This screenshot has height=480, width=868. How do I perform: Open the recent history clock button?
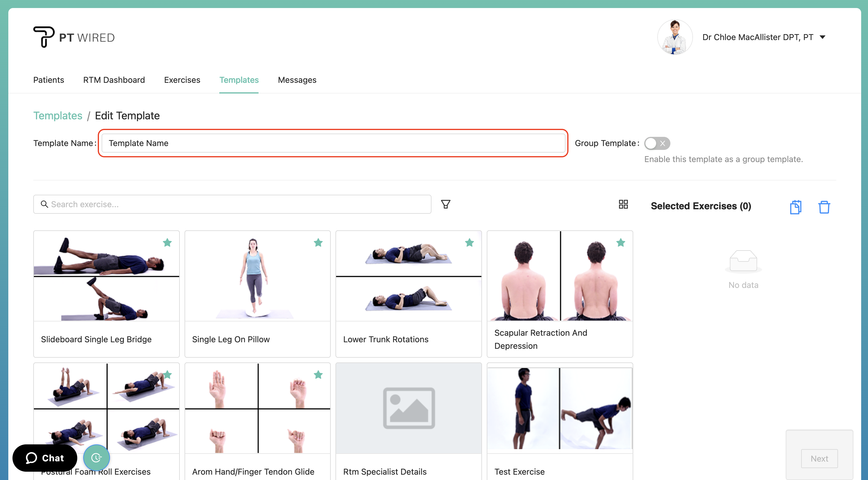96,457
